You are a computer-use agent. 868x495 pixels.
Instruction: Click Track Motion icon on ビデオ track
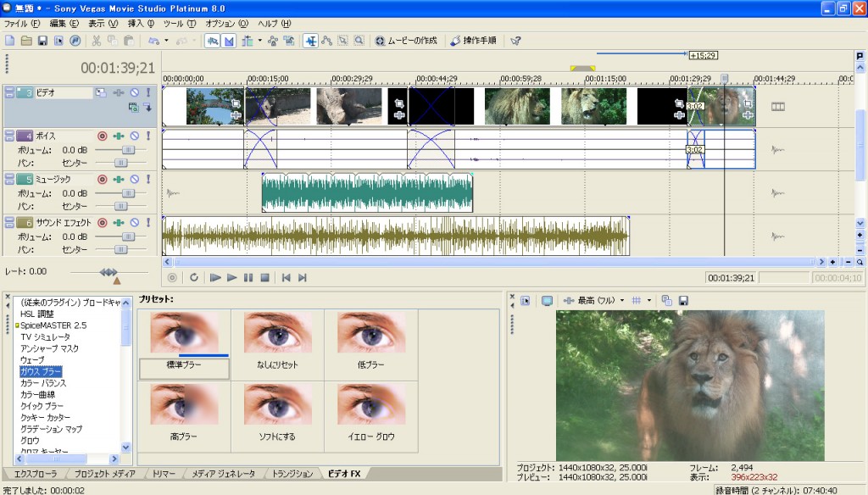(x=100, y=92)
